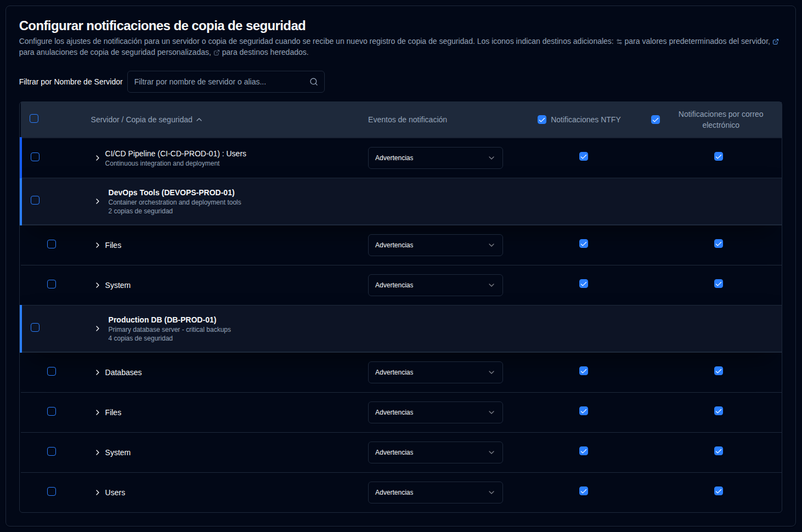The width and height of the screenshot is (802, 532).
Task: Open the events dropdown for CI/CD Pipeline
Action: (x=436, y=158)
